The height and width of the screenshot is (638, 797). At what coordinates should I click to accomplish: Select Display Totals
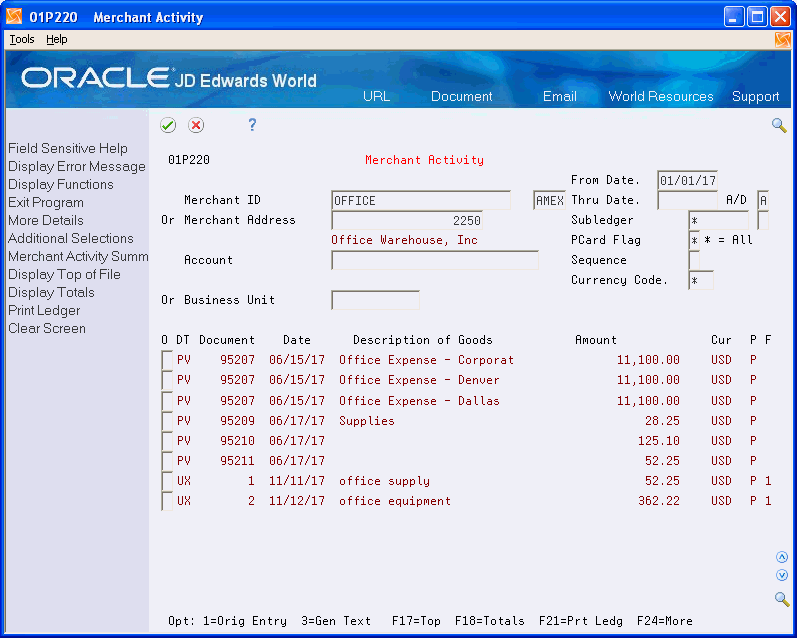coord(51,293)
